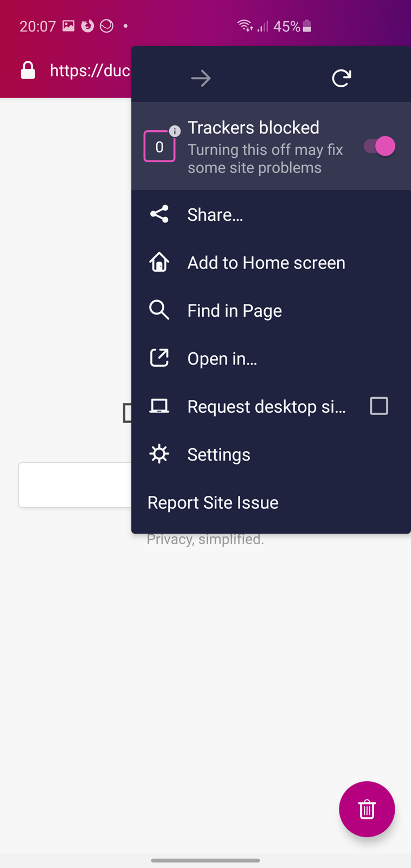Tap the Share icon
The image size is (411, 868).
pos(159,214)
